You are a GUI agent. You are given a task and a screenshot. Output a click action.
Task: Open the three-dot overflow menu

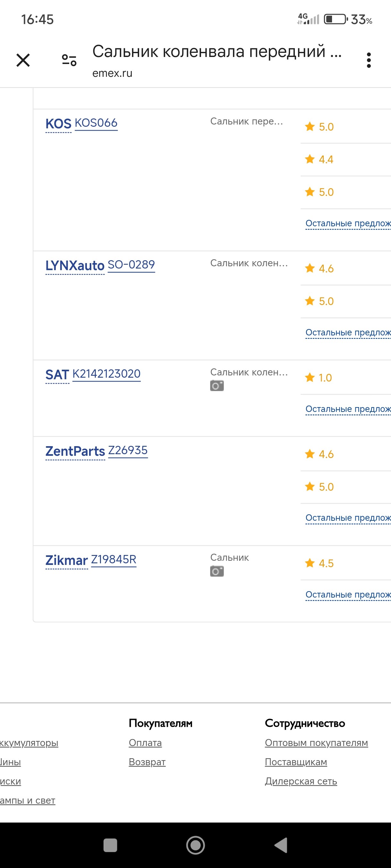(x=369, y=60)
